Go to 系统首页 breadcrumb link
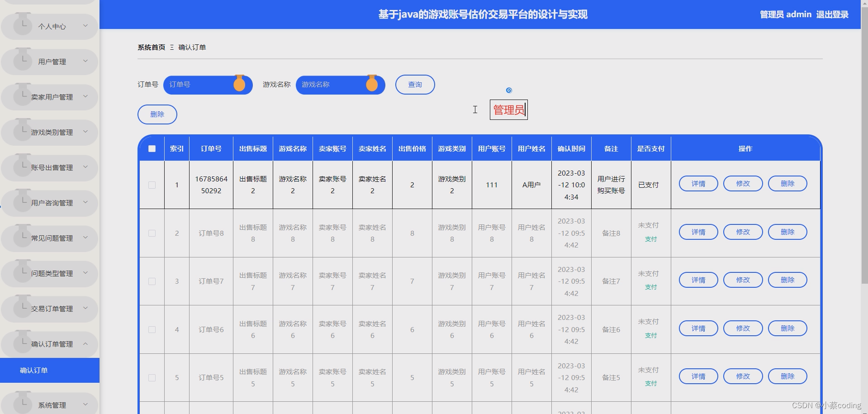The width and height of the screenshot is (868, 414). click(x=152, y=47)
